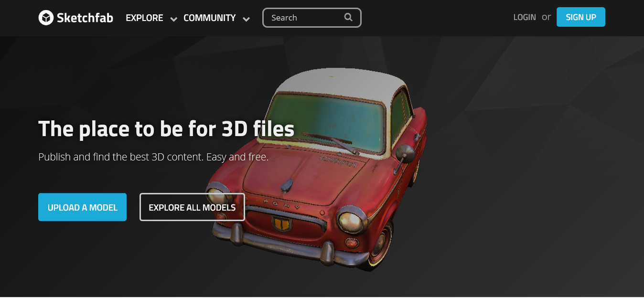Click the magnifying glass search icon

[x=348, y=18]
